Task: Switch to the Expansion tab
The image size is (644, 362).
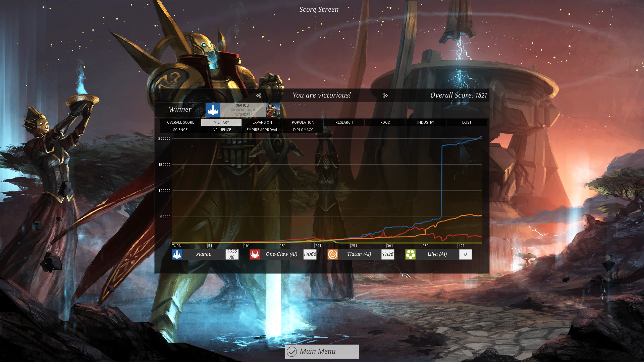Action: click(262, 122)
